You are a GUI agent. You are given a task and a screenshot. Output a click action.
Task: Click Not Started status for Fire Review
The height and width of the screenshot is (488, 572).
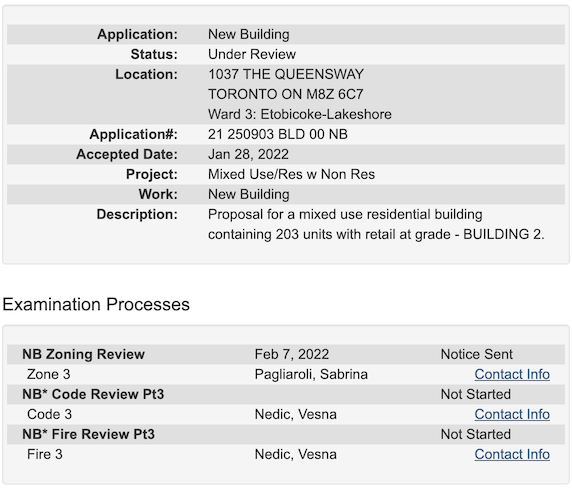point(476,434)
